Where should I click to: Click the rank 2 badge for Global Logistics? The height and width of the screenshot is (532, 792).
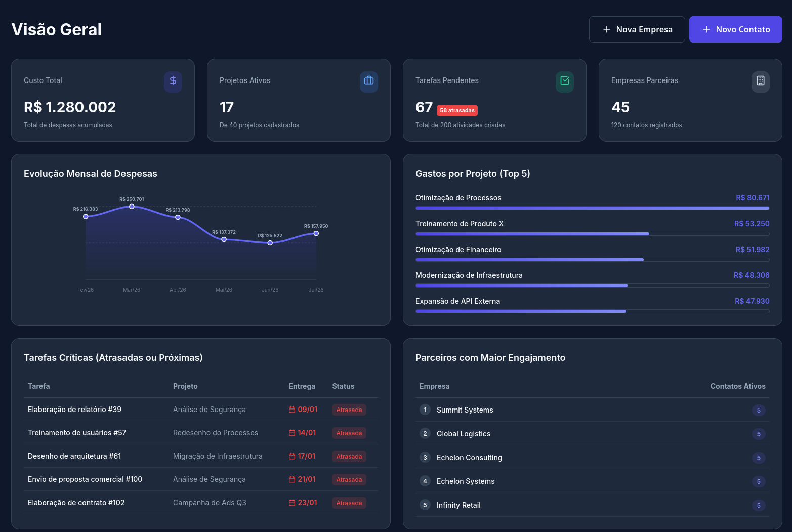pyautogui.click(x=425, y=433)
